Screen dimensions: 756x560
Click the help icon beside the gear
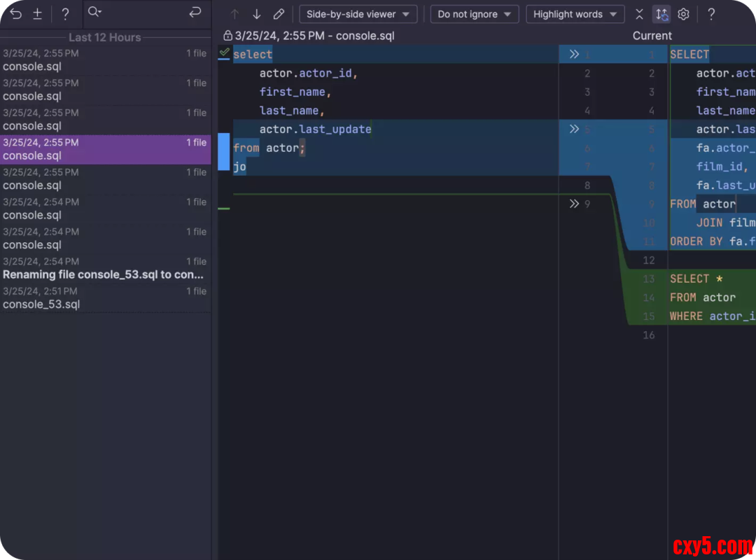click(711, 14)
